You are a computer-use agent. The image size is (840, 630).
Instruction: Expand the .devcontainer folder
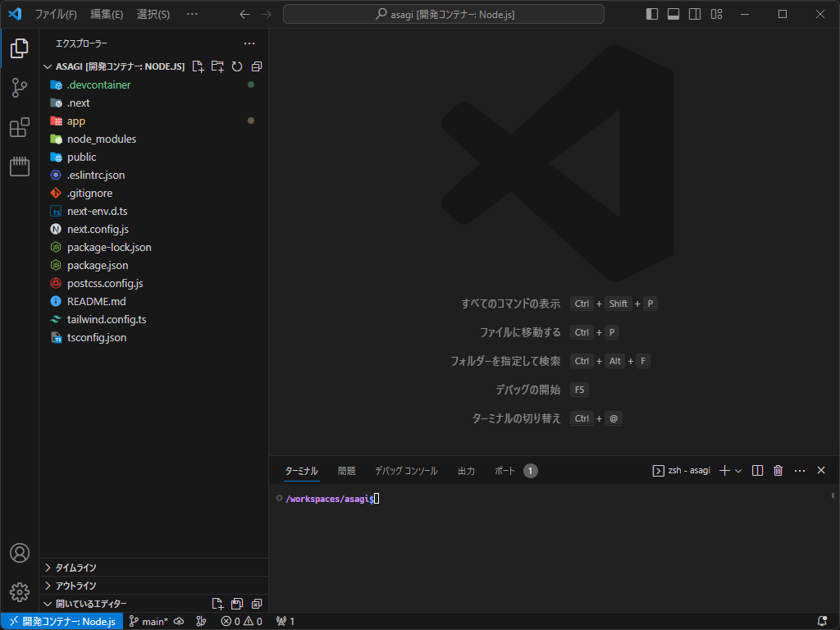[x=153, y=84]
